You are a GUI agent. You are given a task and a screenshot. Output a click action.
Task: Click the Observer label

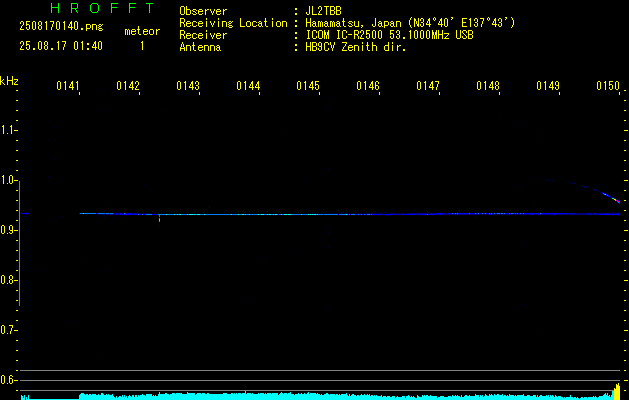tap(203, 11)
